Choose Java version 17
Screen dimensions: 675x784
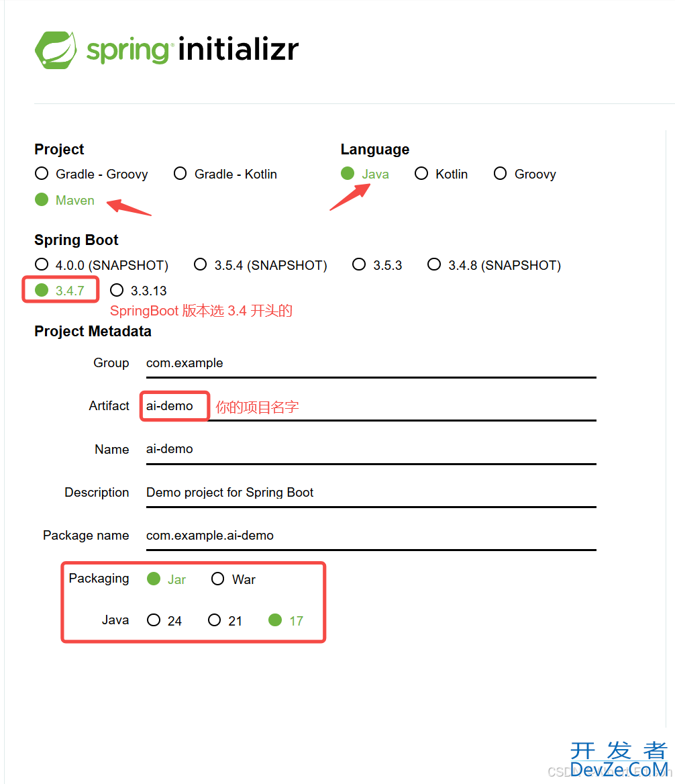click(286, 620)
